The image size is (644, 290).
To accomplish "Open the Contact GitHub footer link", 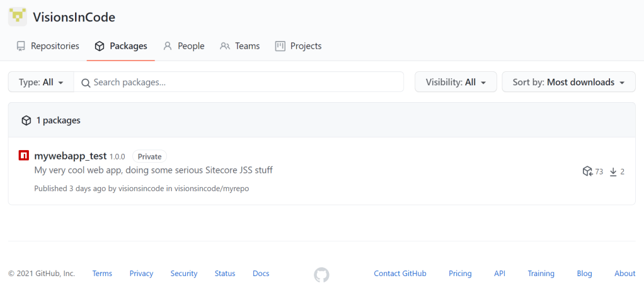I will pyautogui.click(x=400, y=274).
